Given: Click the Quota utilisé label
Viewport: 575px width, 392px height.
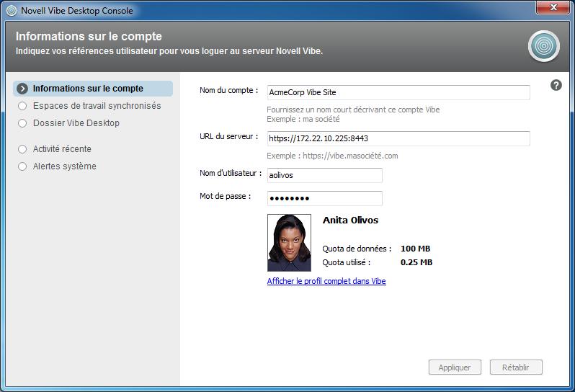Looking at the screenshot, I should (346, 262).
